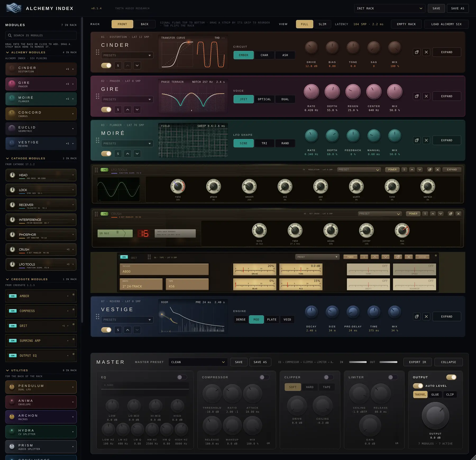Move the Crush strip down with arrow
Image resolution: width=476 pixels, height=460 pixels.
(441, 214)
